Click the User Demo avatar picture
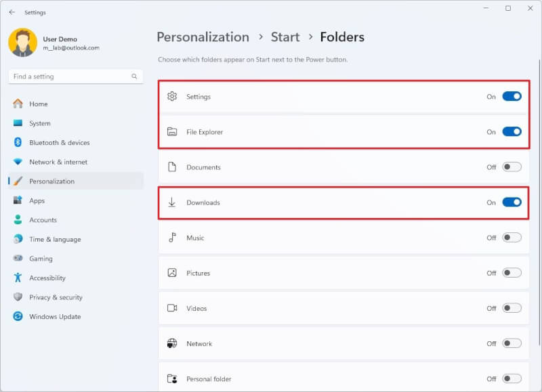Image resolution: width=542 pixels, height=392 pixels. pos(23,43)
